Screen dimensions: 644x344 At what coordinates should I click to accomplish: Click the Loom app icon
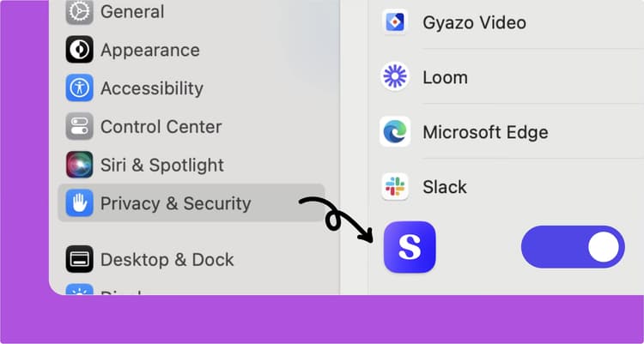[395, 77]
